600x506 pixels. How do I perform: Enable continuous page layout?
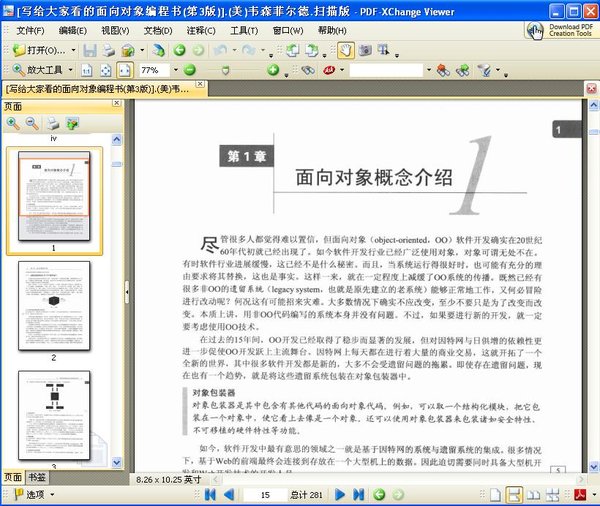[x=512, y=495]
